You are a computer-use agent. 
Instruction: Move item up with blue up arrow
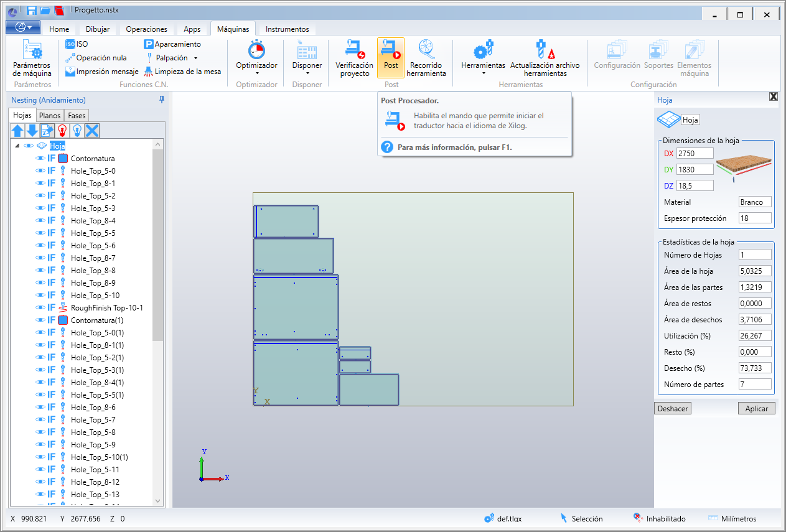[17, 130]
